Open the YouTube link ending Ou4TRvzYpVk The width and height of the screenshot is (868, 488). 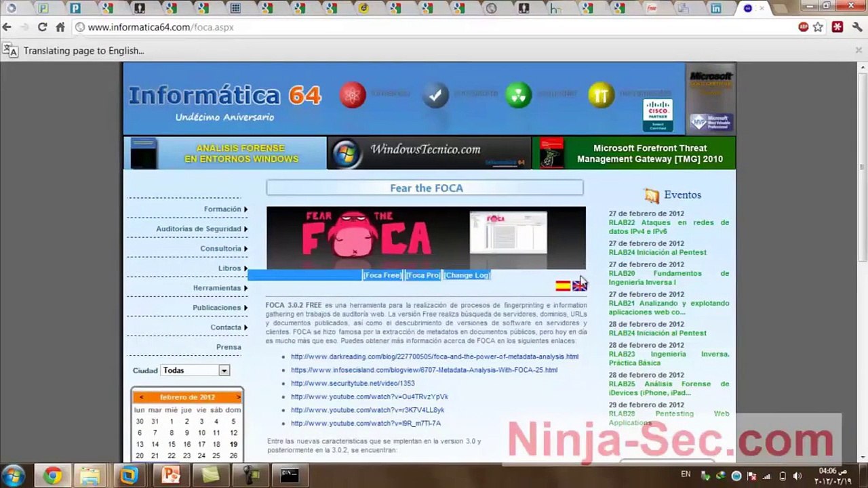(x=370, y=396)
